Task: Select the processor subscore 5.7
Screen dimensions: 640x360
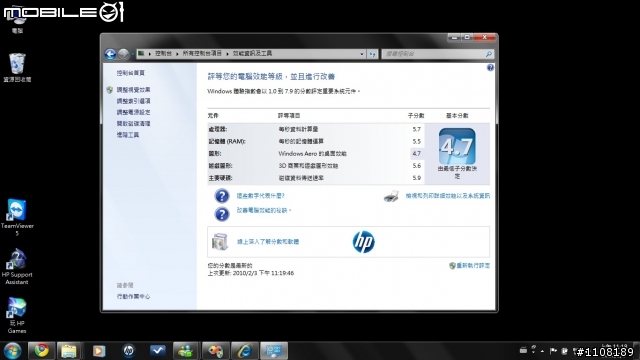Action: pyautogui.click(x=416, y=129)
